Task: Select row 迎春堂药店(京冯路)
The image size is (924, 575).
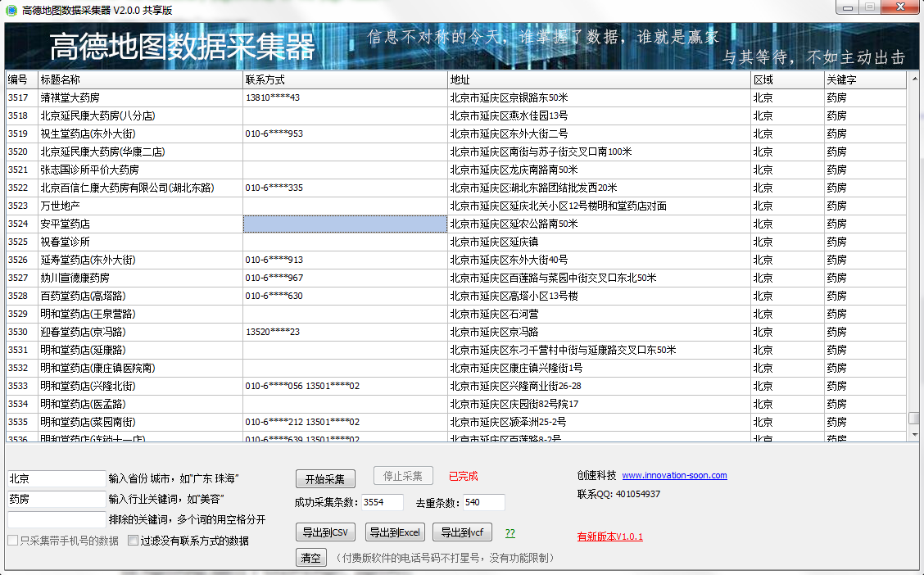Action: pos(456,332)
